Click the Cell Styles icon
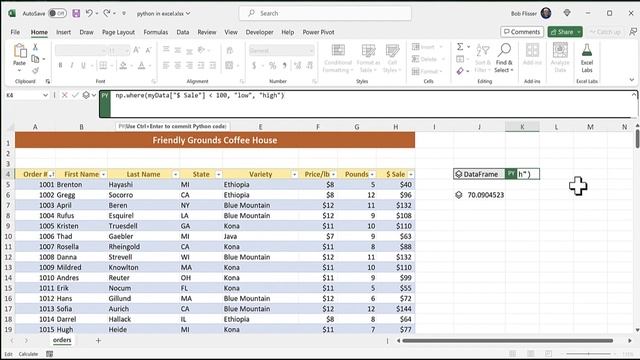Viewport: 640px width, 360px height. coord(392,51)
